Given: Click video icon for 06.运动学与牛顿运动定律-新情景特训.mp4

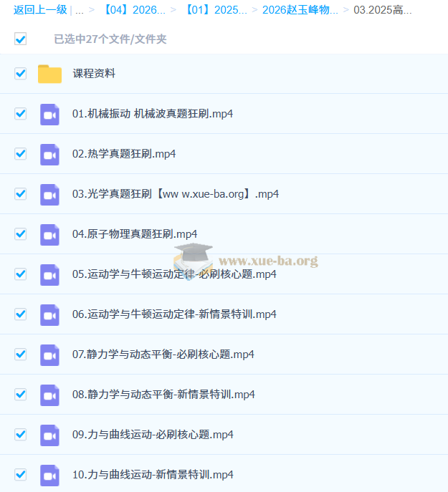Looking at the screenshot, I should click(x=49, y=315).
